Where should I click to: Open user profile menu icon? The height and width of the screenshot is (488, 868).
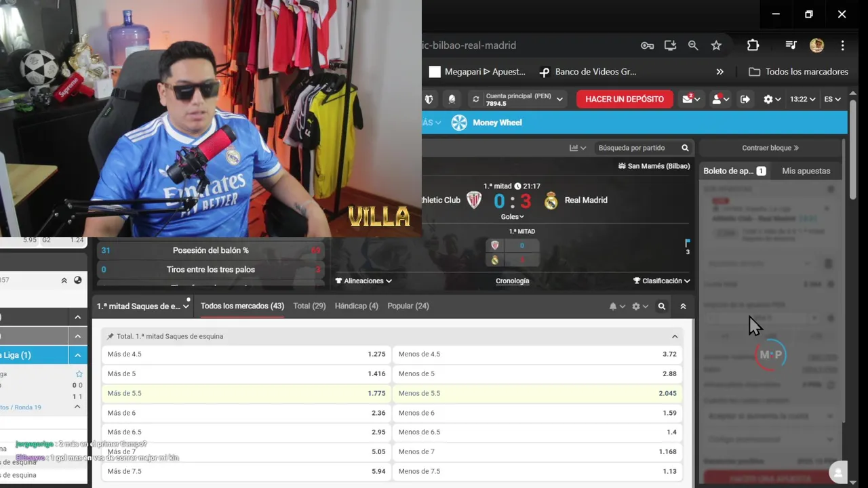click(719, 99)
